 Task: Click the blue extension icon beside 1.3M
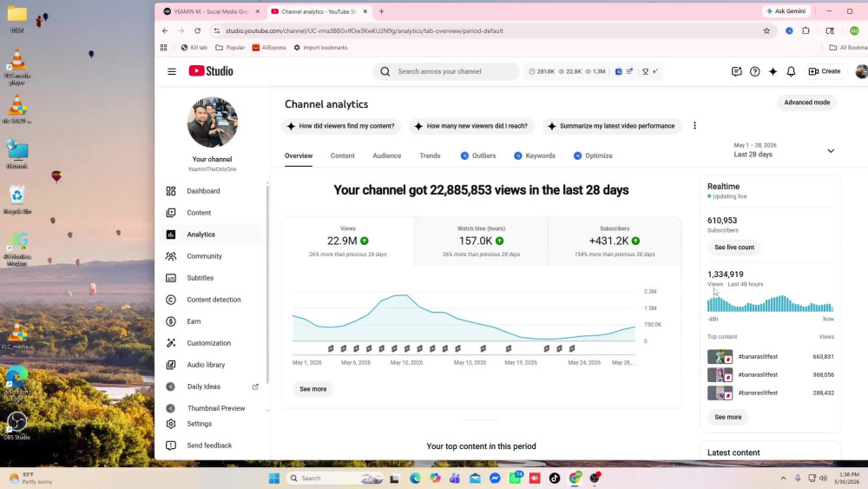618,71
